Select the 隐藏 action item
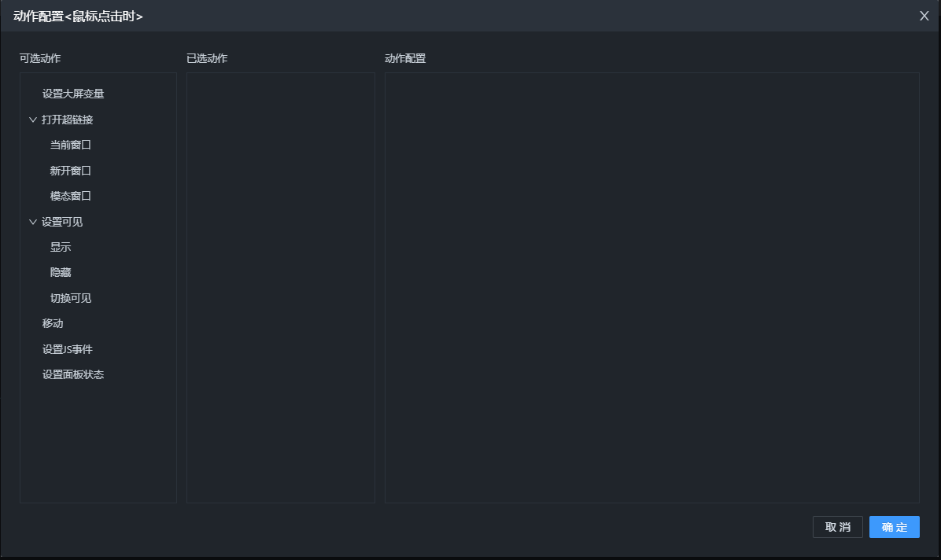 tap(61, 273)
